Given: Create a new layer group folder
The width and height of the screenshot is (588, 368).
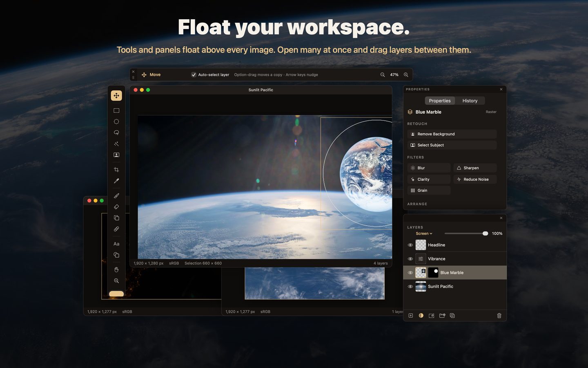Looking at the screenshot, I should [x=442, y=316].
